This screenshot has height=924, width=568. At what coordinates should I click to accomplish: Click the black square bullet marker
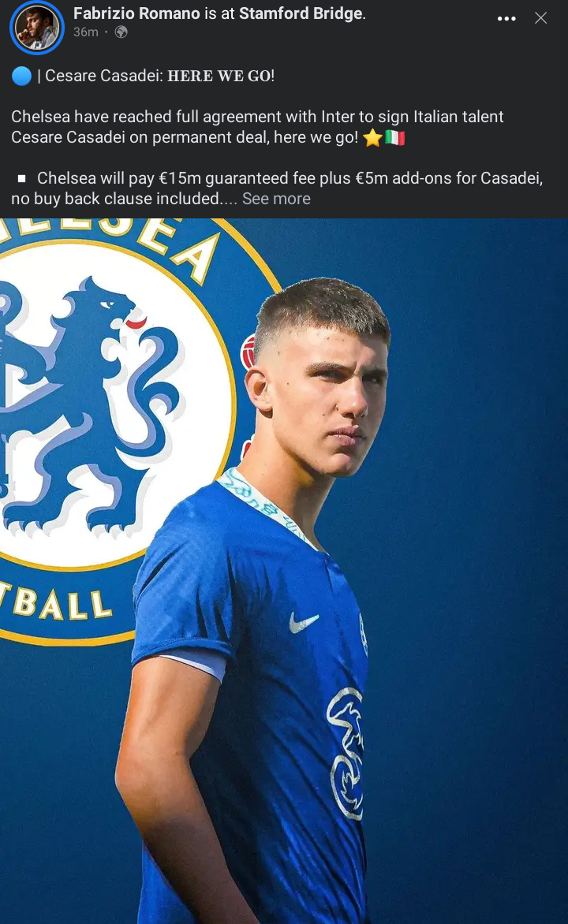coord(22,178)
